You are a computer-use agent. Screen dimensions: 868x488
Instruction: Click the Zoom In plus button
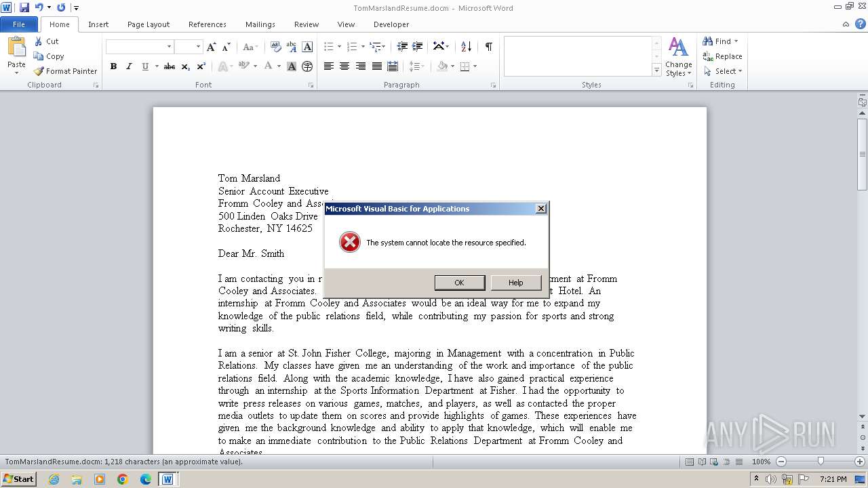click(x=860, y=462)
